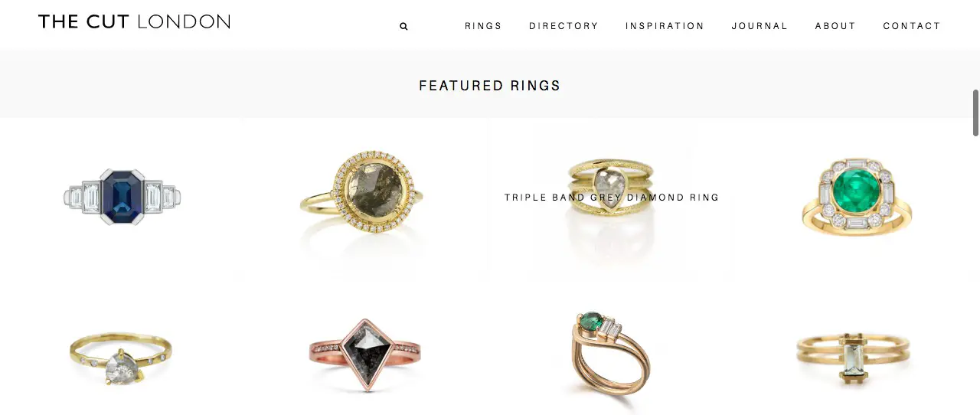Open the Contact page
Viewport: 980px width, 415px height.
pyautogui.click(x=912, y=26)
